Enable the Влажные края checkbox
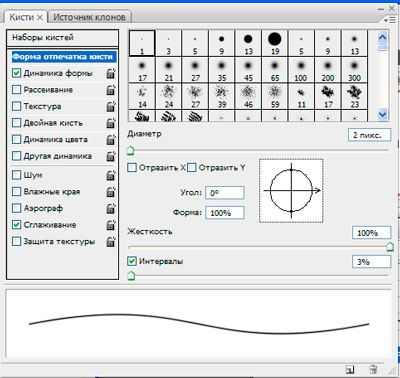Viewport: 400px width, 378px height. tap(16, 192)
